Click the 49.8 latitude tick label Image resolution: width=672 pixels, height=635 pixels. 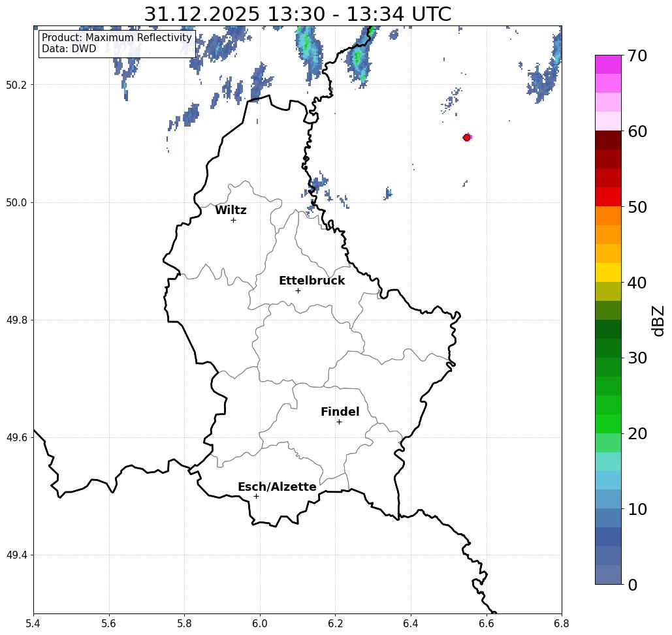[x=16, y=320]
